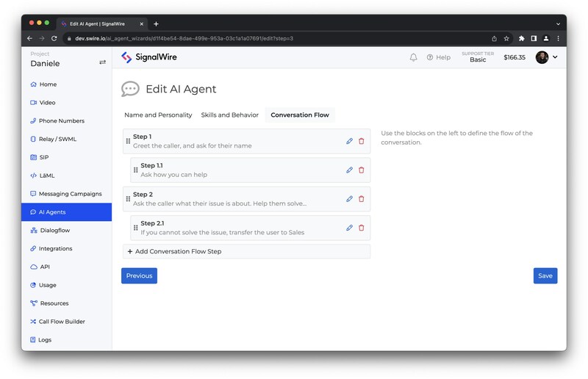
Task: Go back with the Previous button
Action: pos(139,275)
